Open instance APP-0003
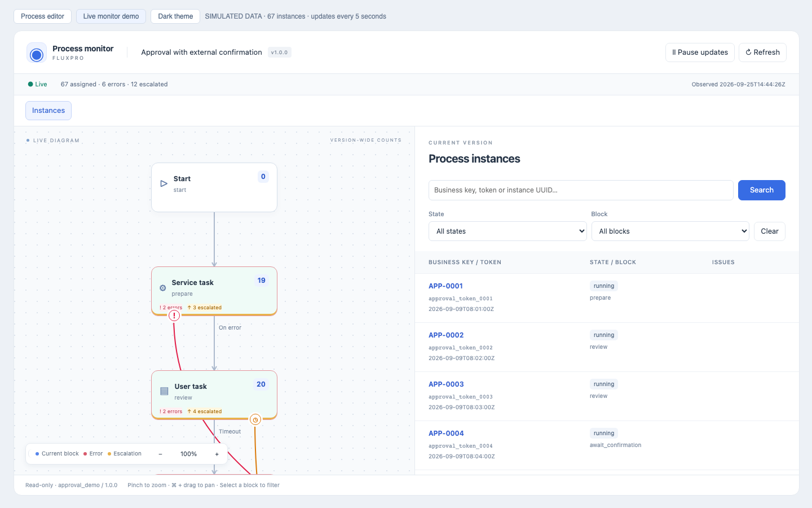Image resolution: width=812 pixels, height=508 pixels. click(x=446, y=384)
